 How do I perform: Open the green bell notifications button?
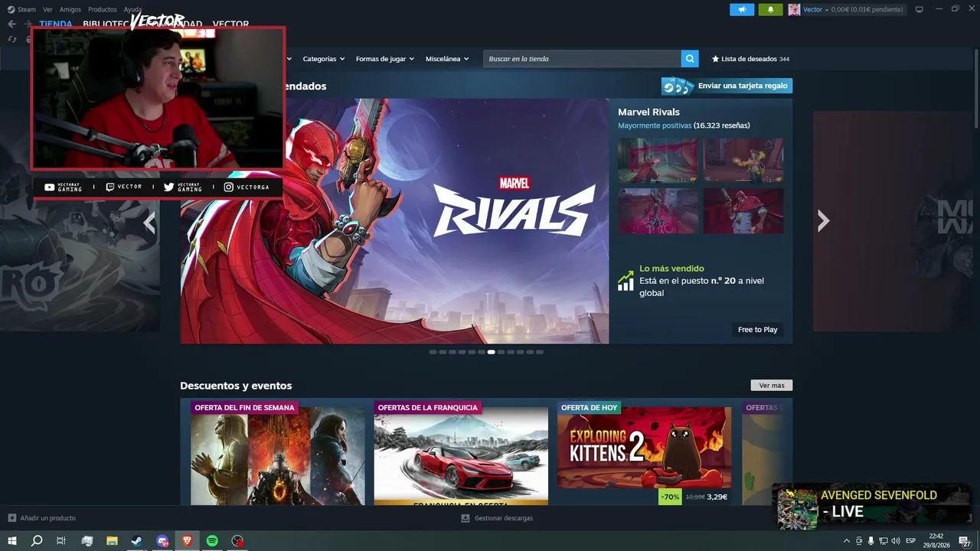(770, 9)
